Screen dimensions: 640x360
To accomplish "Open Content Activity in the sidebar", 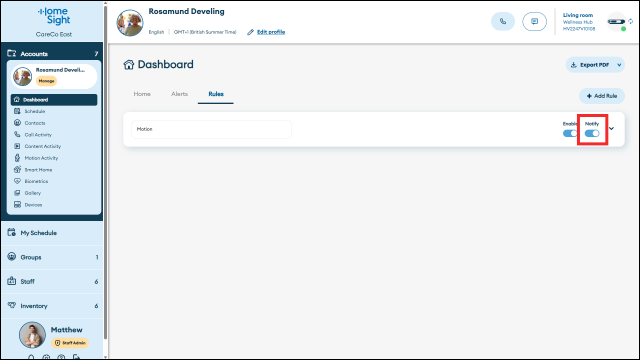I will coord(42,146).
